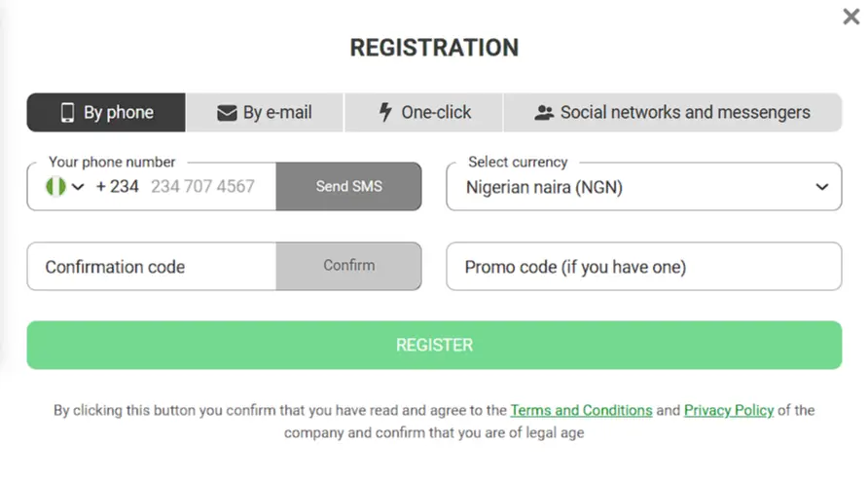The image size is (868, 481).
Task: Click the Nigerian flag icon
Action: (55, 186)
